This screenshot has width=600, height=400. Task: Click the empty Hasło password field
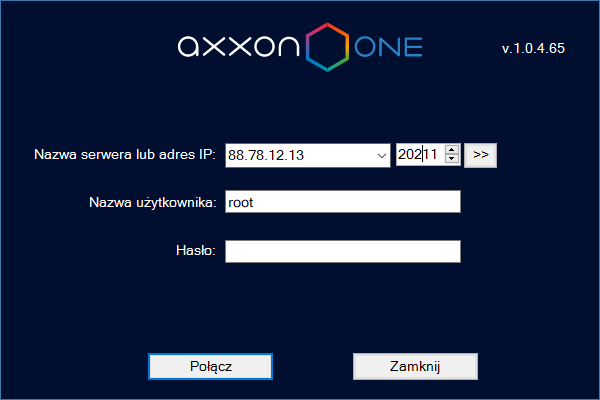tap(343, 251)
